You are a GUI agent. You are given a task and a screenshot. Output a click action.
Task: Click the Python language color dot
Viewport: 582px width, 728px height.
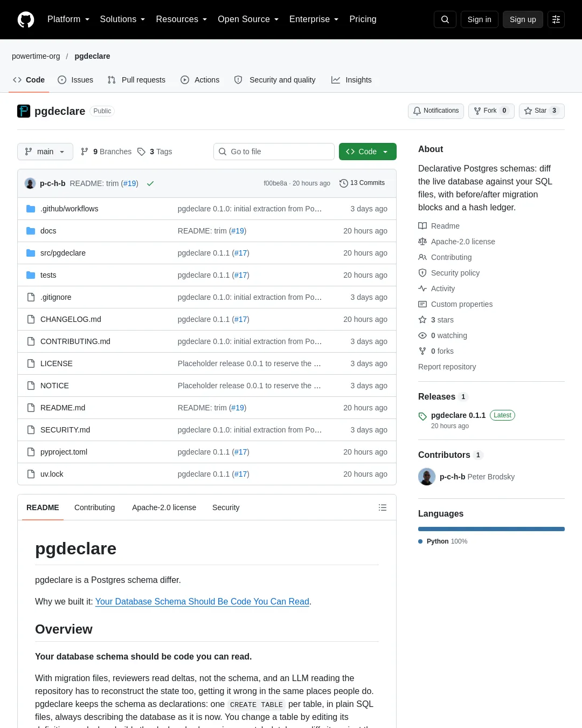[x=420, y=541]
